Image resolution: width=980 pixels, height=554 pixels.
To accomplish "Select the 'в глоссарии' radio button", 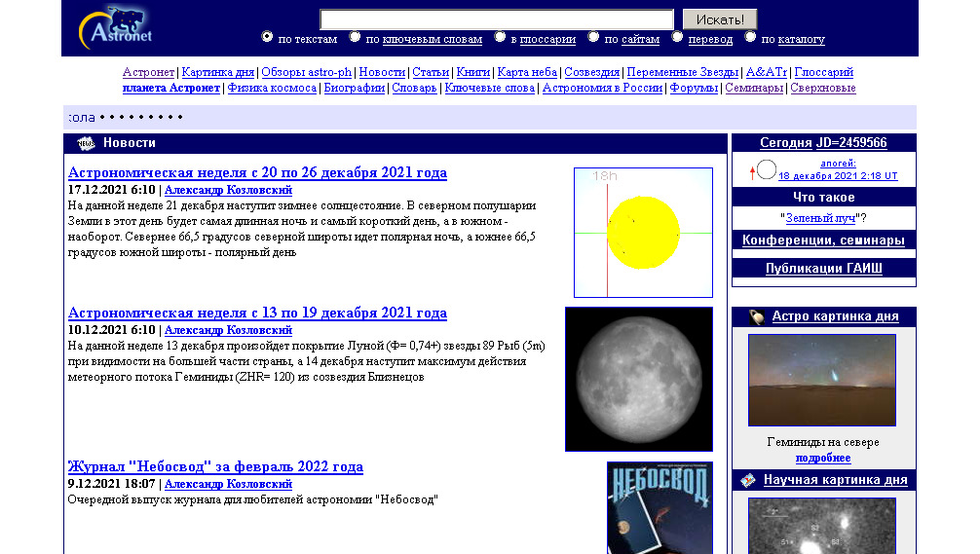I will click(500, 37).
